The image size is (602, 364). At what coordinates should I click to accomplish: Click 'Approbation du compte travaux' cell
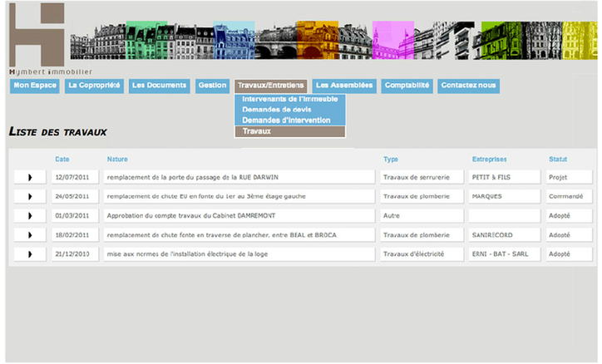239,215
